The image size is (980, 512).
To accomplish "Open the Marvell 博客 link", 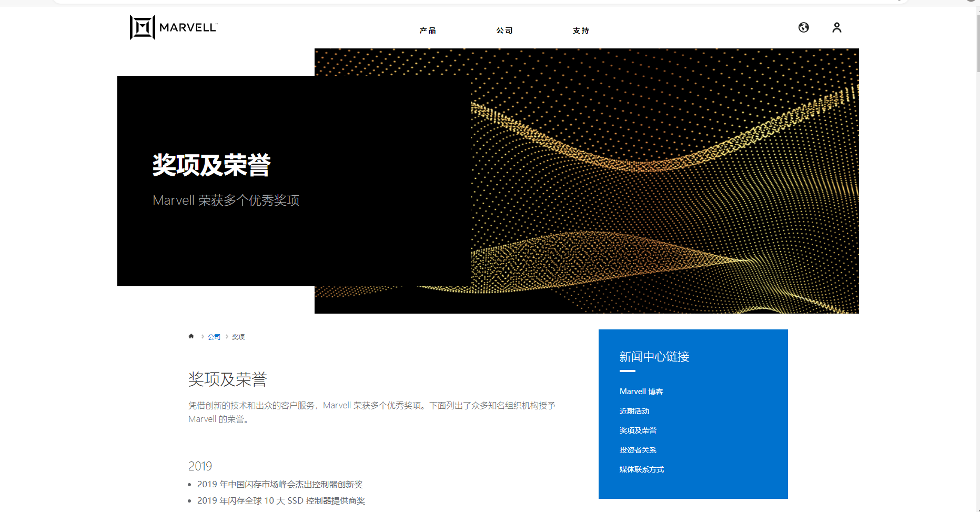I will click(641, 391).
